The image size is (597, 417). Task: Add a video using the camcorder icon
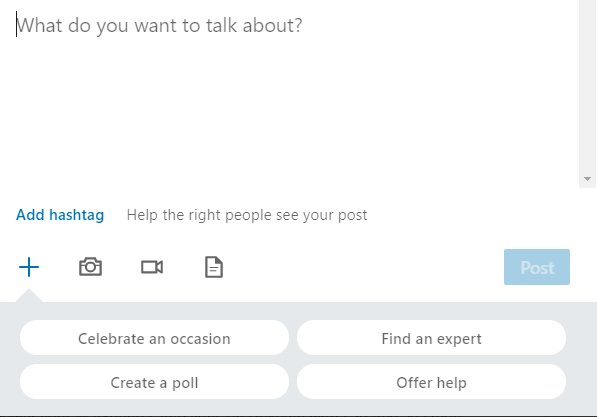152,267
